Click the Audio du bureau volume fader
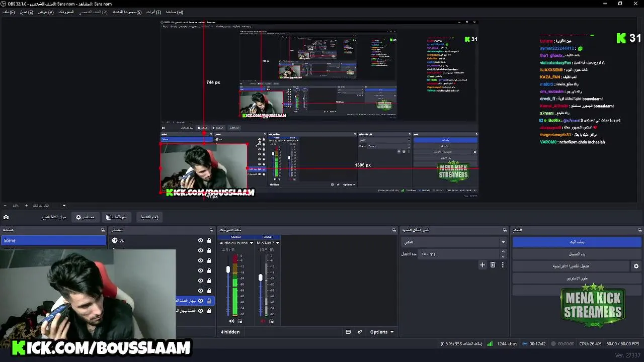This screenshot has width=644, height=362. click(x=228, y=269)
